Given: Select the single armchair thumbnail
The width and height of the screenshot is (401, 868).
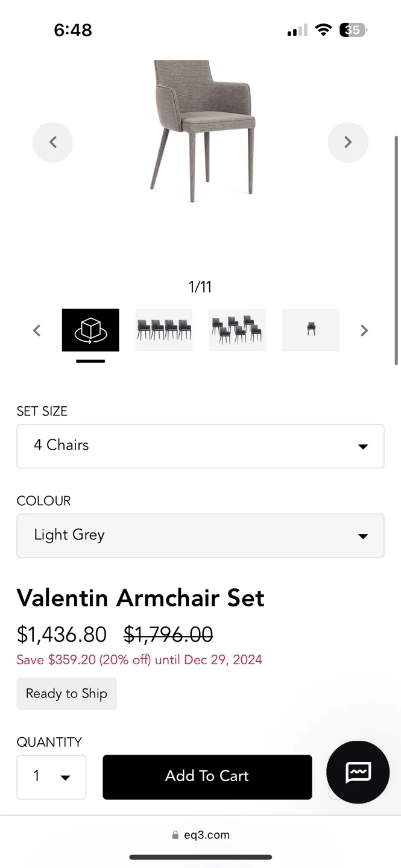Looking at the screenshot, I should click(311, 330).
